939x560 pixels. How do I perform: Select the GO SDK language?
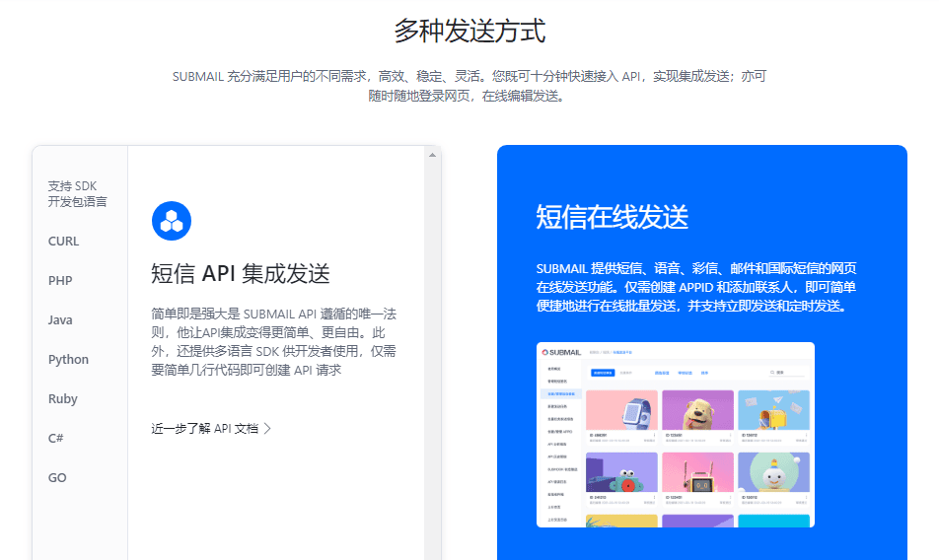click(57, 477)
